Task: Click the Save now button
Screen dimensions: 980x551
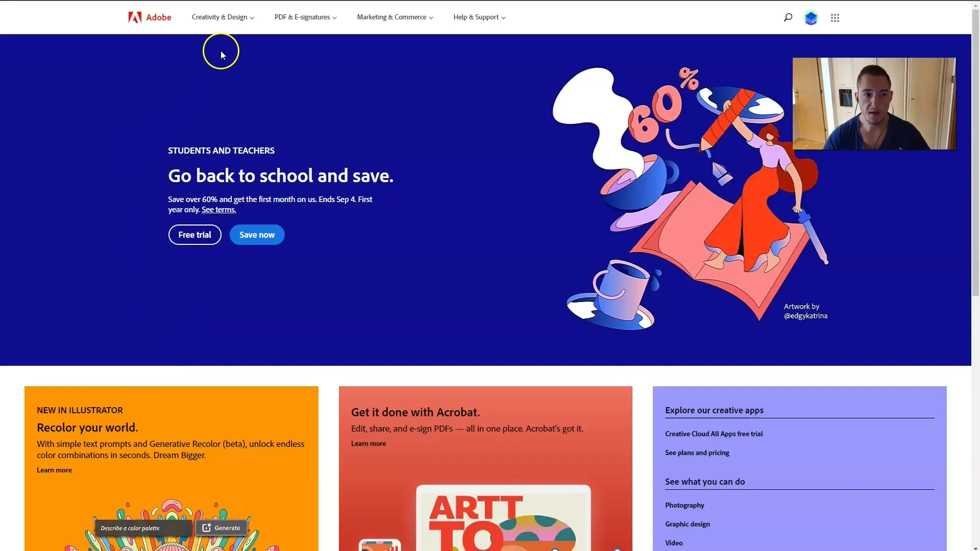Action: [256, 234]
